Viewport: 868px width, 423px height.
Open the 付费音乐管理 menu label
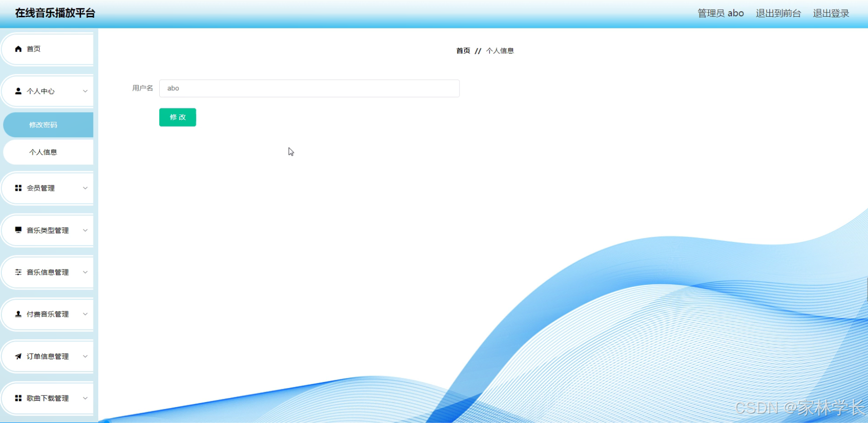pyautogui.click(x=47, y=314)
